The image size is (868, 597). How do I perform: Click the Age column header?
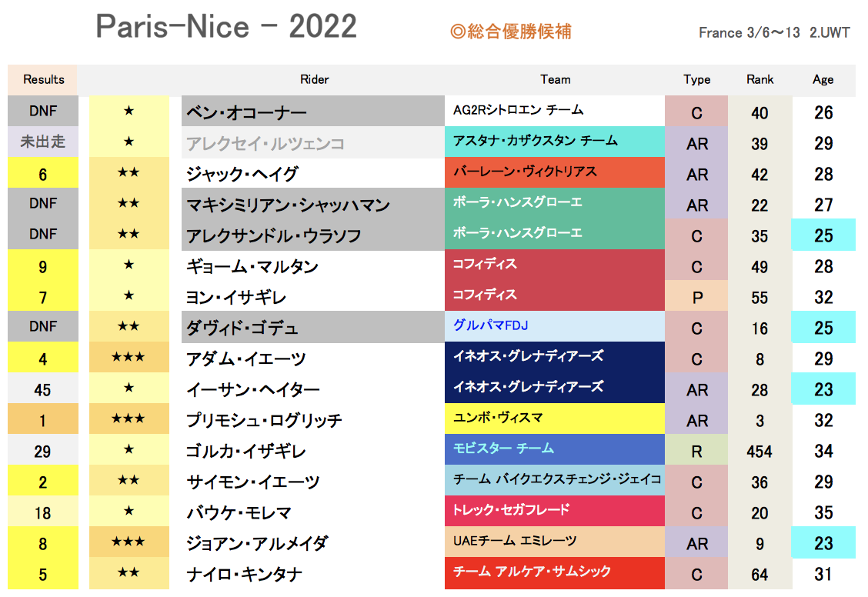(823, 80)
